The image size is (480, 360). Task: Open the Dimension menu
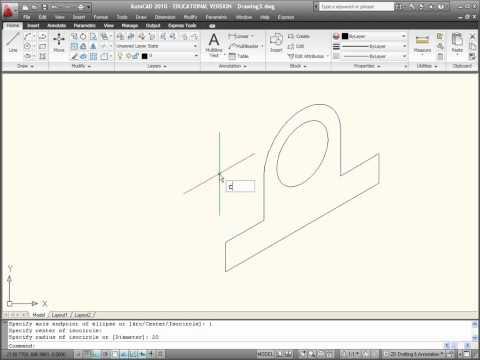click(165, 17)
